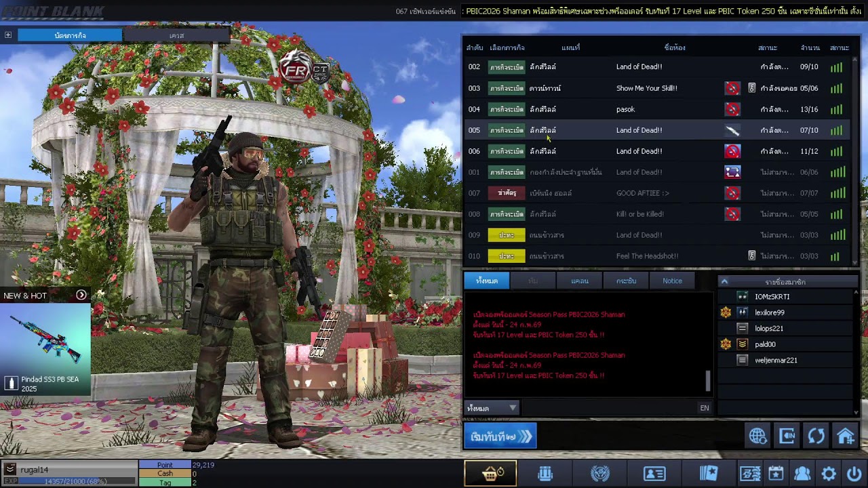Open the shop basket icon

(x=490, y=473)
